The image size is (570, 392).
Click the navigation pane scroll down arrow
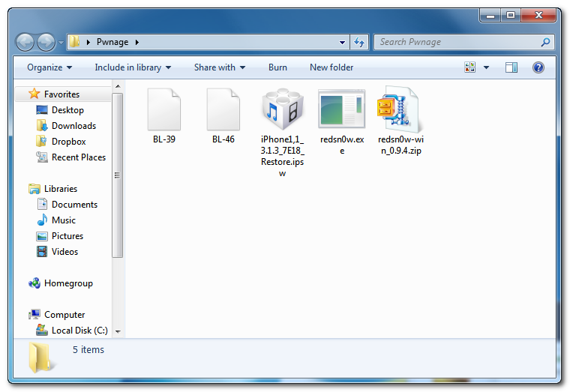coord(118,331)
